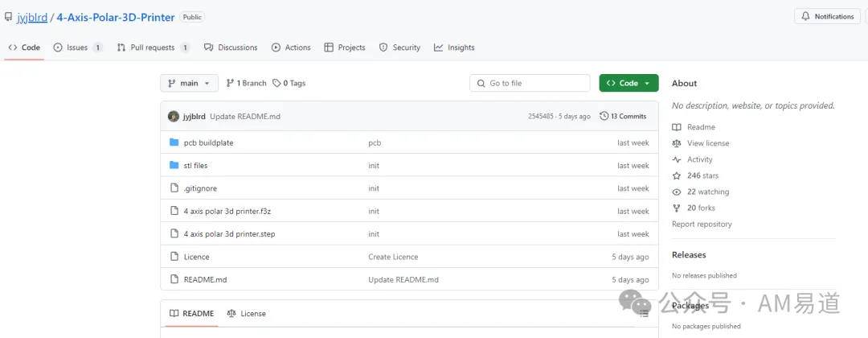
Task: Click file icon next to README.md row
Action: point(174,279)
